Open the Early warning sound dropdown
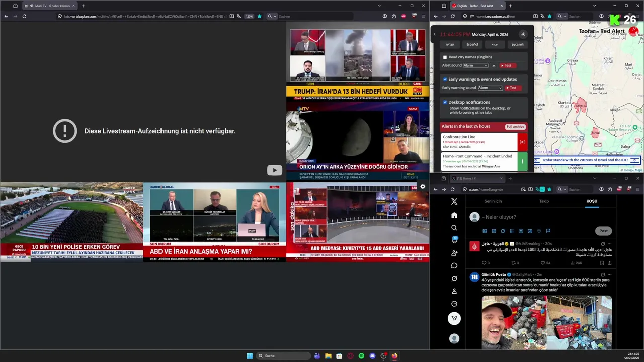 (x=490, y=88)
